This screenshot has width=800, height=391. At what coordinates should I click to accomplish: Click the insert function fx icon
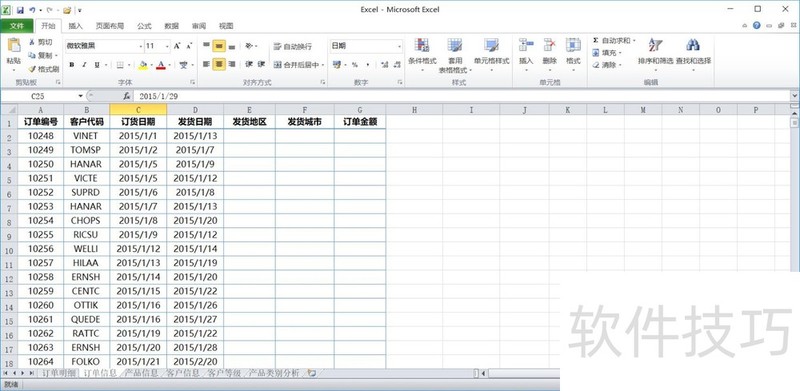coord(127,96)
